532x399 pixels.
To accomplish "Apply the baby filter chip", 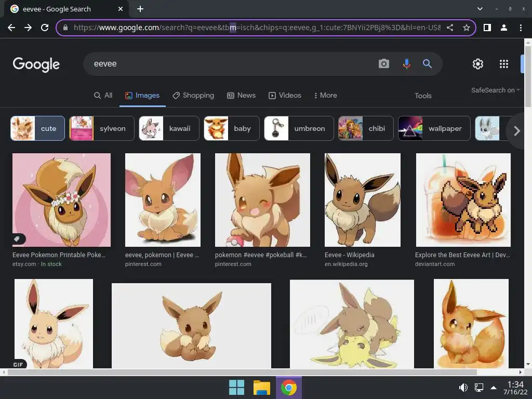I will pyautogui.click(x=232, y=128).
